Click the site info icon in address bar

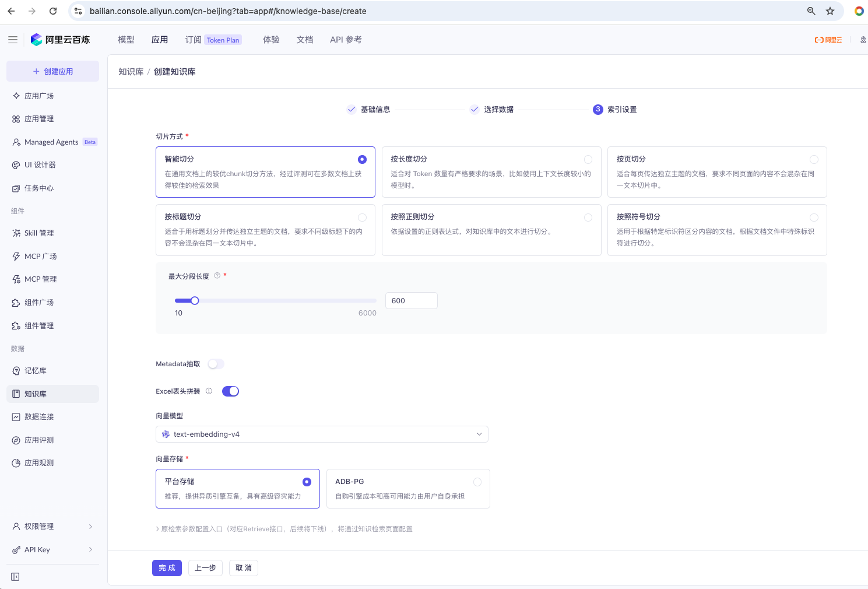click(x=78, y=11)
